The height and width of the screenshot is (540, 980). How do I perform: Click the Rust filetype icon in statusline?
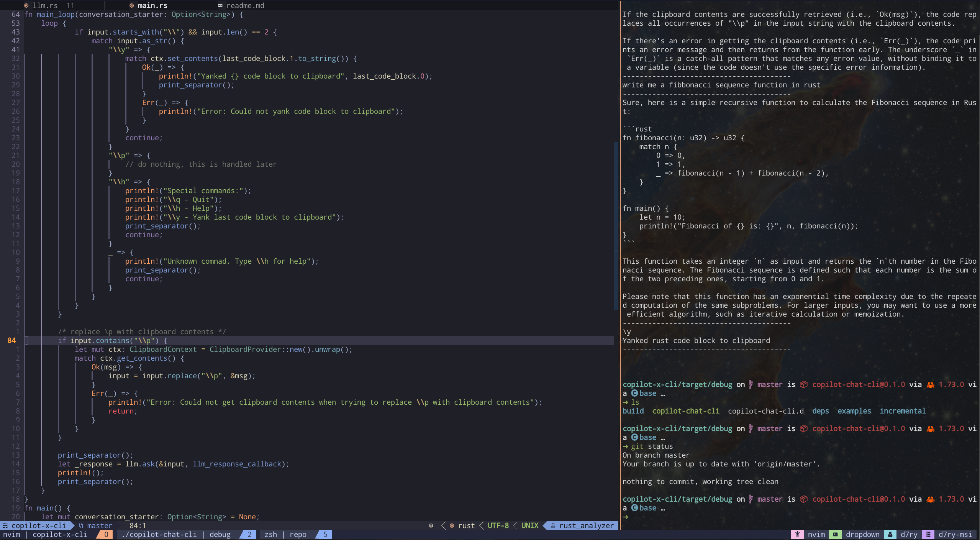452,525
